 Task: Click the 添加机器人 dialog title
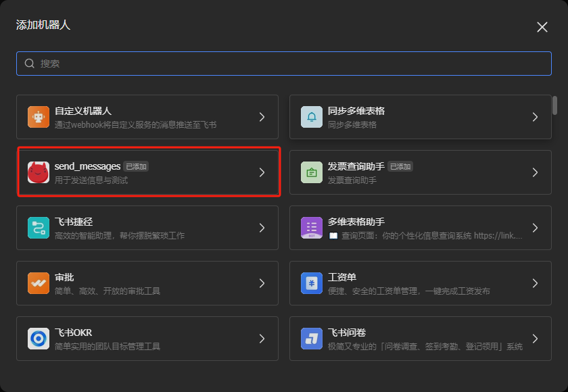[43, 25]
